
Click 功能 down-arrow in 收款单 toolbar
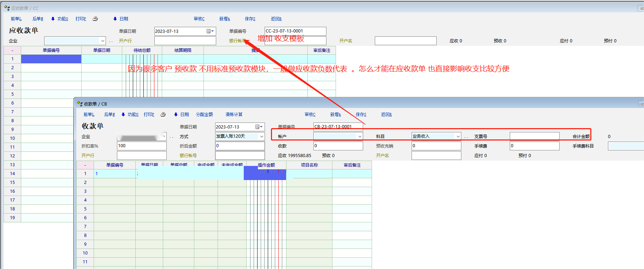pos(123,114)
